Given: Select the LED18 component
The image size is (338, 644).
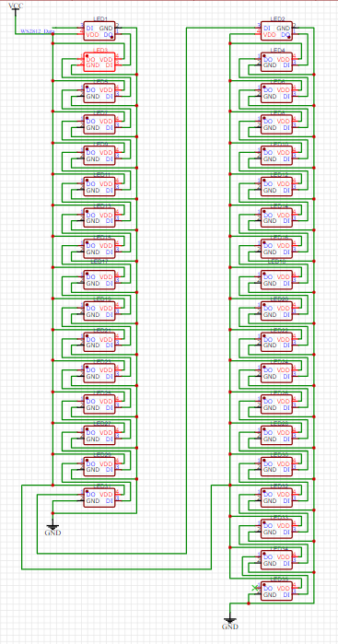Looking at the screenshot, I should pyautogui.click(x=277, y=280).
